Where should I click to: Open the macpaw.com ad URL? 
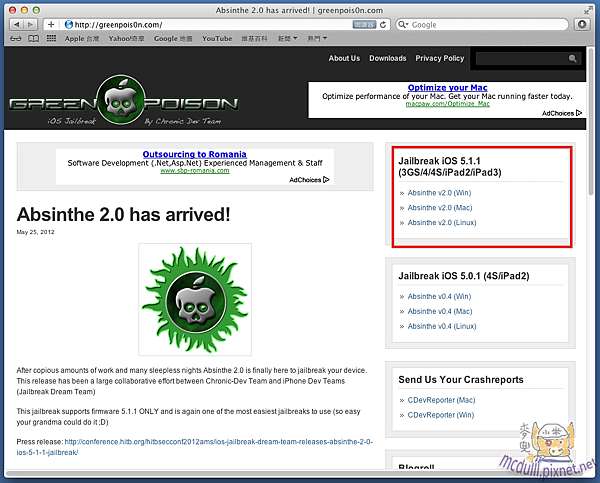[447, 104]
